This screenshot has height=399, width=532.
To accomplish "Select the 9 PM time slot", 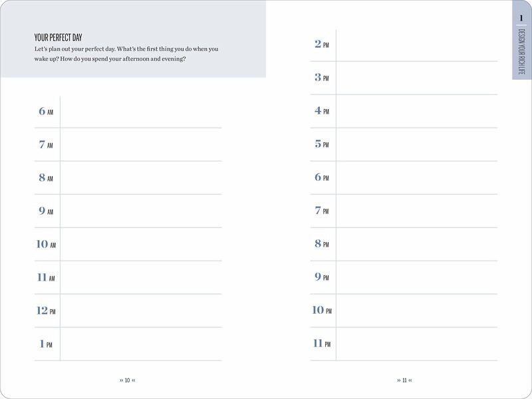I will click(417, 278).
